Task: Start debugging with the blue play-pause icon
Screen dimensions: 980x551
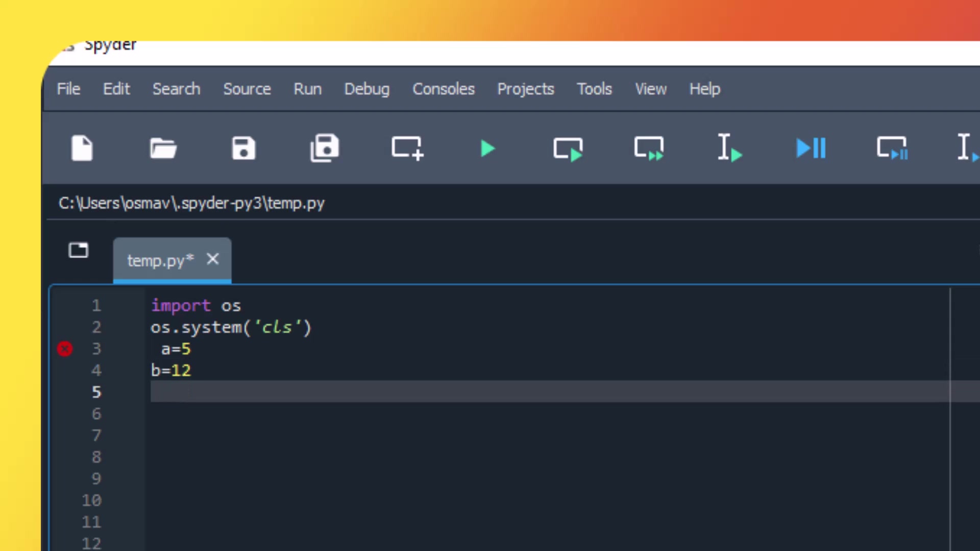Action: pos(811,148)
